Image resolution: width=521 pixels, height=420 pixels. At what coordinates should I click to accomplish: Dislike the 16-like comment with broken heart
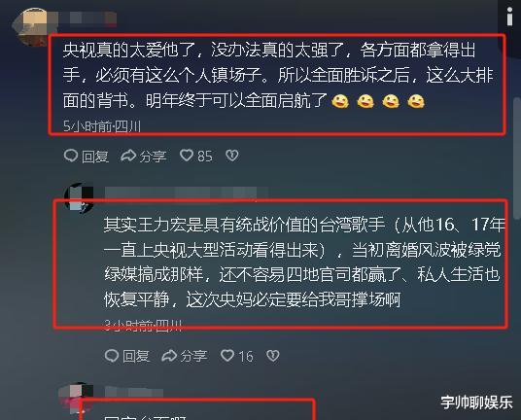273,356
